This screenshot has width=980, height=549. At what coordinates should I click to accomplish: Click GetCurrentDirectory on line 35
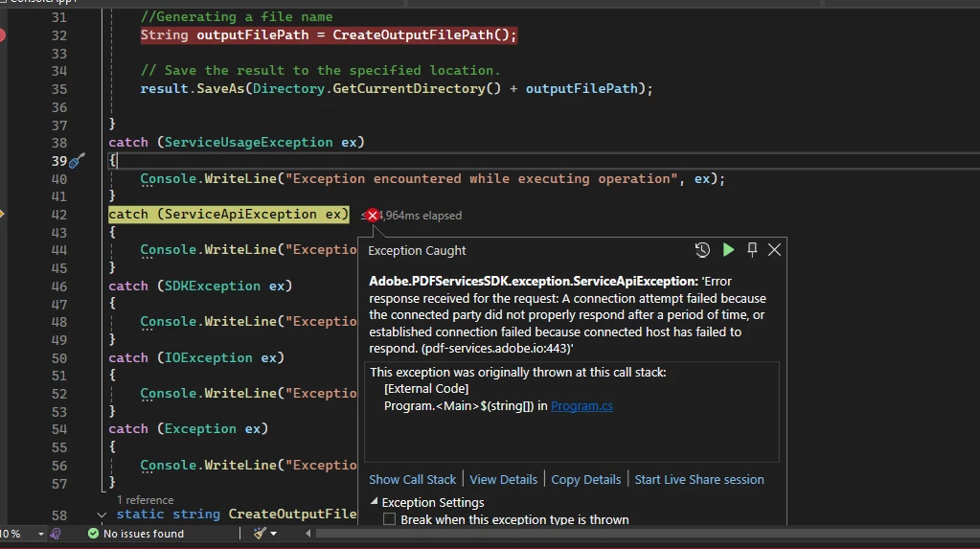pyautogui.click(x=409, y=89)
